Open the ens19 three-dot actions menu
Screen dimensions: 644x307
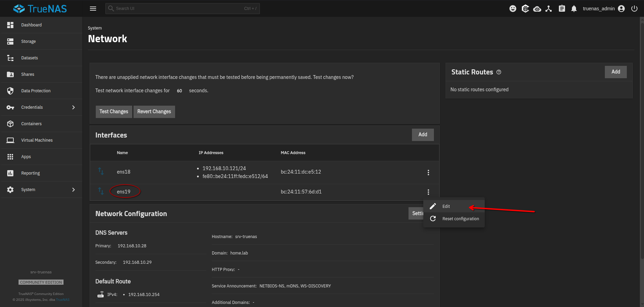coord(428,192)
